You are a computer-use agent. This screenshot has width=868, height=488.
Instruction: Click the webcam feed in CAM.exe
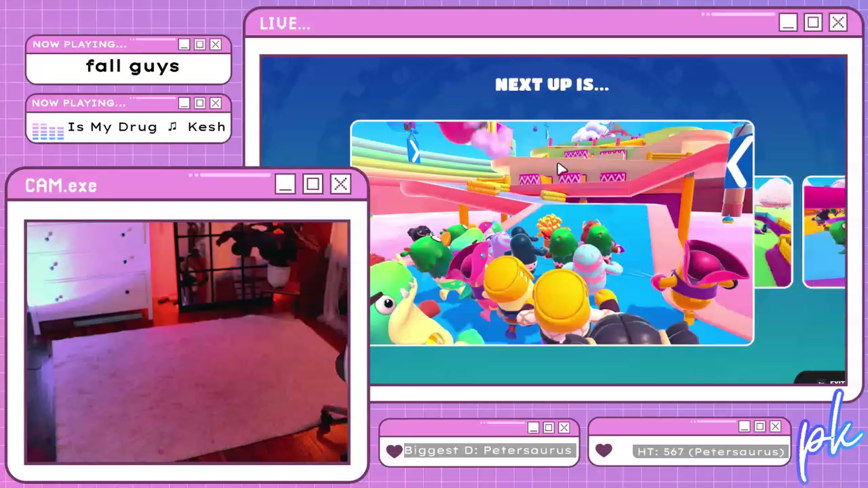point(187,342)
